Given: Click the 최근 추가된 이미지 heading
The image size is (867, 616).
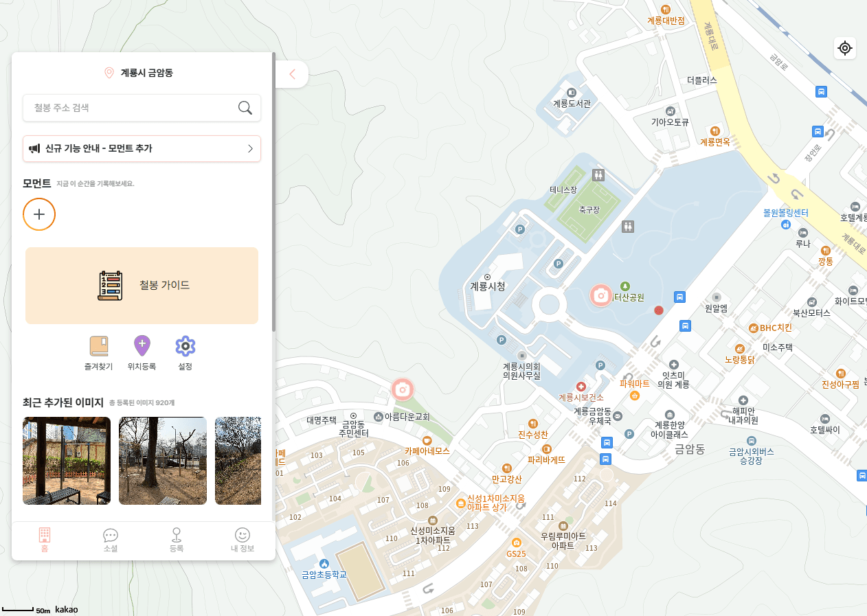Looking at the screenshot, I should pos(63,402).
